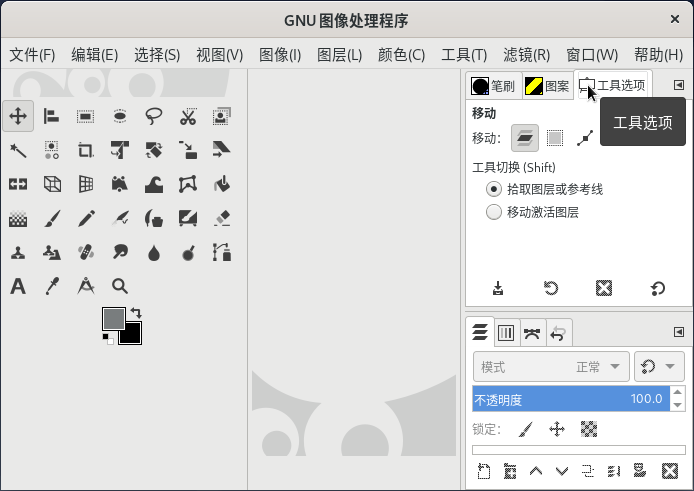Select the Eraser tool
694x491 pixels.
(x=222, y=218)
